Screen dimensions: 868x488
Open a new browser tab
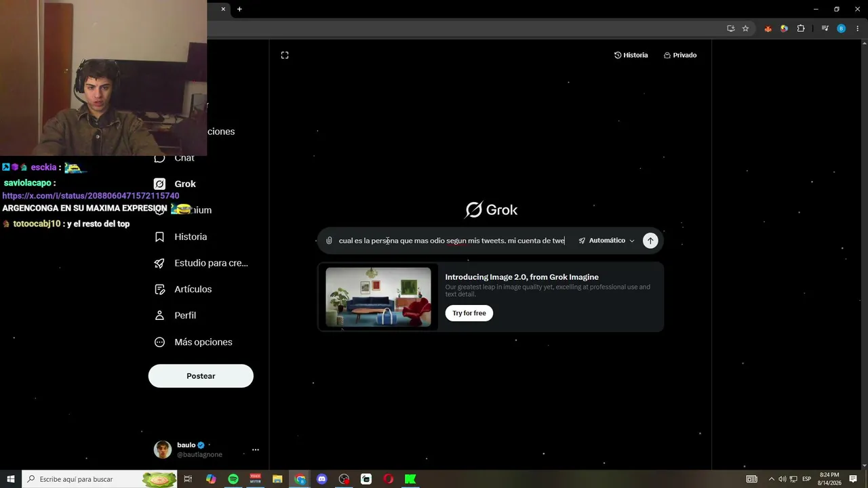coord(239,9)
